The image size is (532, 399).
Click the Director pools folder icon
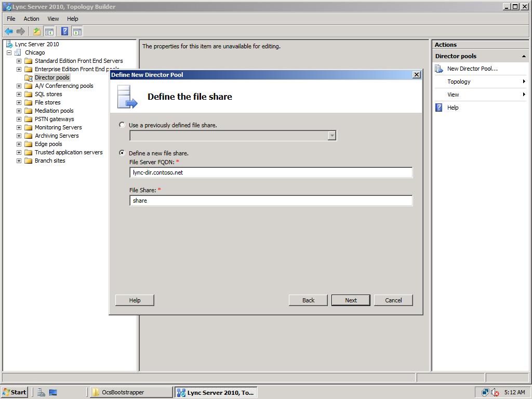29,78
